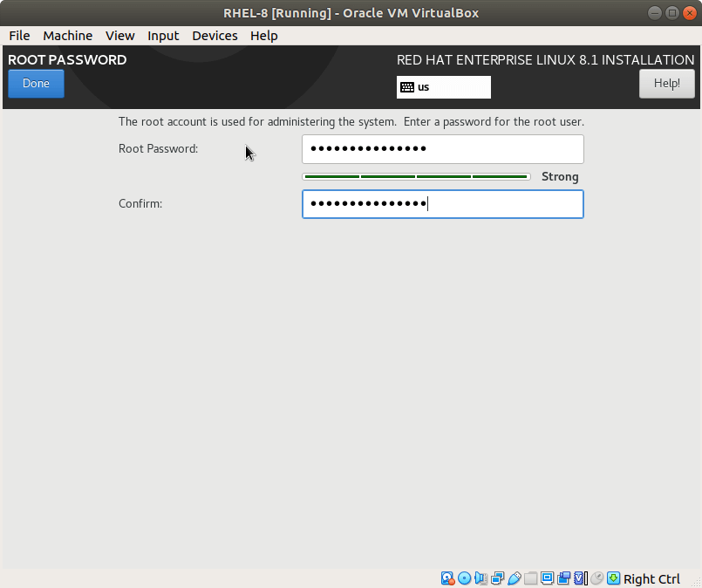Open the Help menu
The height and width of the screenshot is (588, 702).
point(263,36)
